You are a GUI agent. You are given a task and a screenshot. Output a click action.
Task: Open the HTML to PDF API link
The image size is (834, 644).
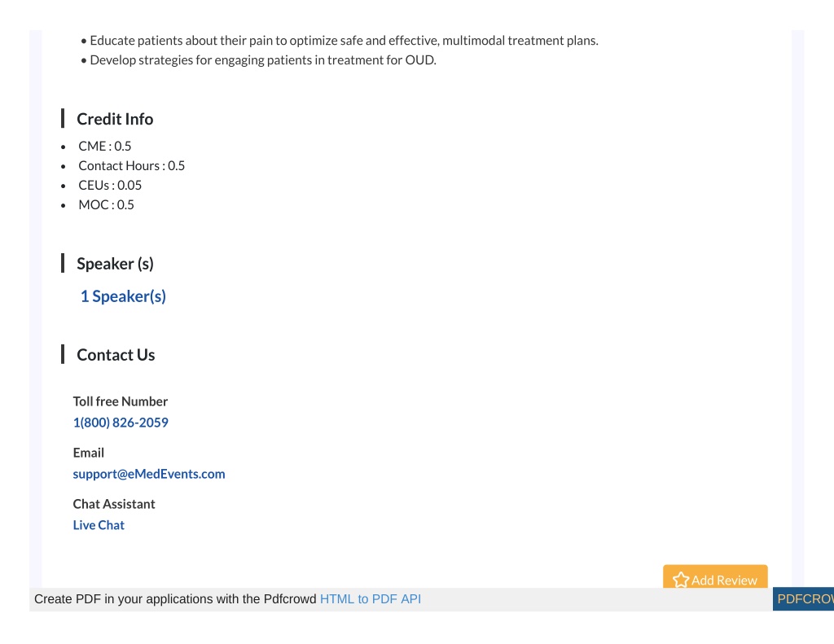pos(371,598)
